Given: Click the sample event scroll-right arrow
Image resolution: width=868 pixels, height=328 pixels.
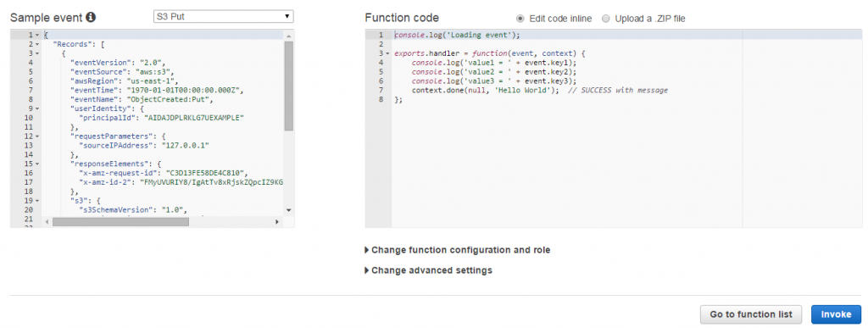Looking at the screenshot, I should coord(277,222).
